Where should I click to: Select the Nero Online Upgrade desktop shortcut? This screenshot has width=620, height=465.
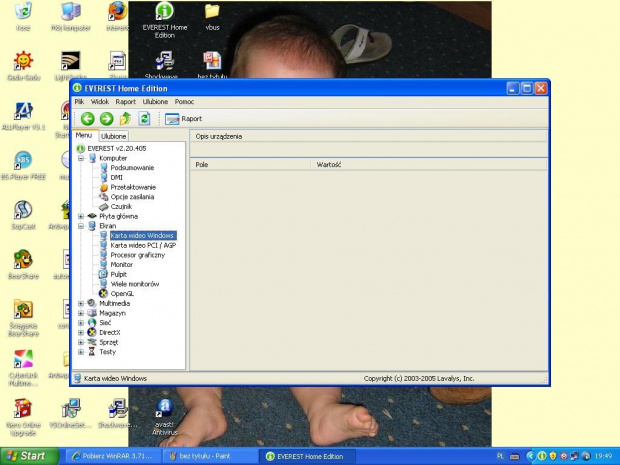coord(23,418)
